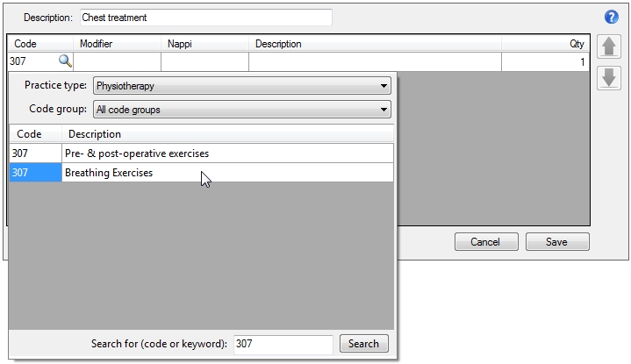
Task: Click the Modifier cell in the first row
Action: pyautogui.click(x=117, y=62)
